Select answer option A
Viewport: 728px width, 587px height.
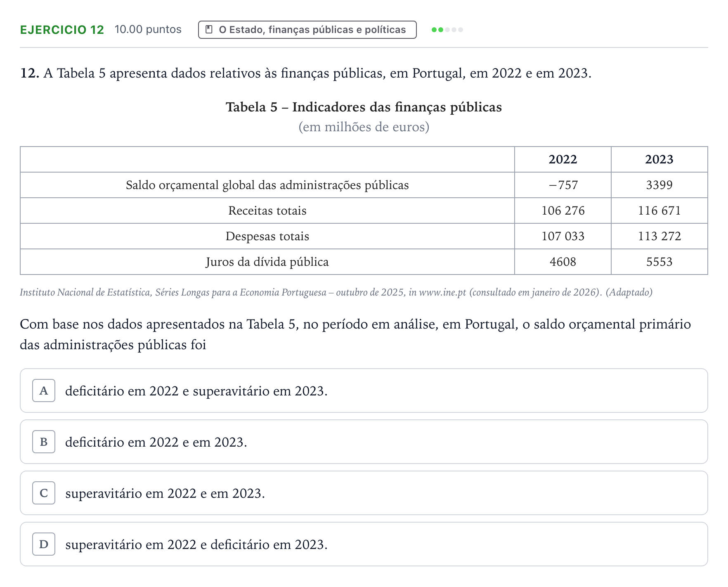pyautogui.click(x=364, y=391)
